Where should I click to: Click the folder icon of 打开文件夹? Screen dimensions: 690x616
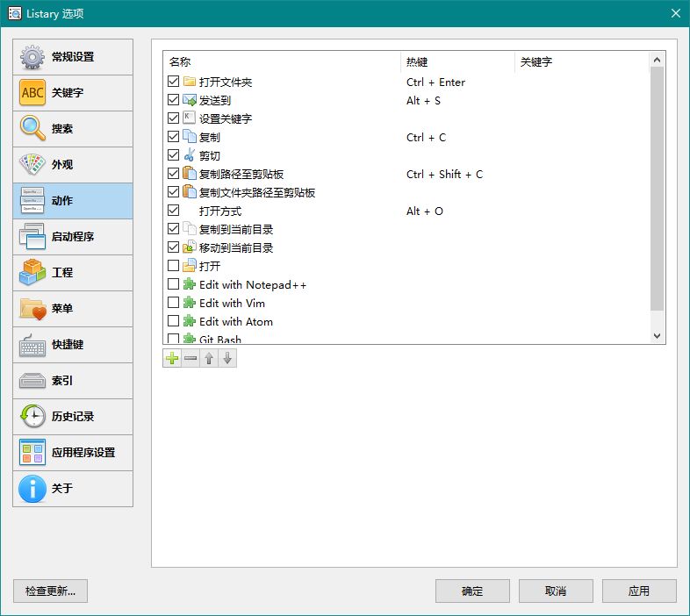tap(190, 82)
